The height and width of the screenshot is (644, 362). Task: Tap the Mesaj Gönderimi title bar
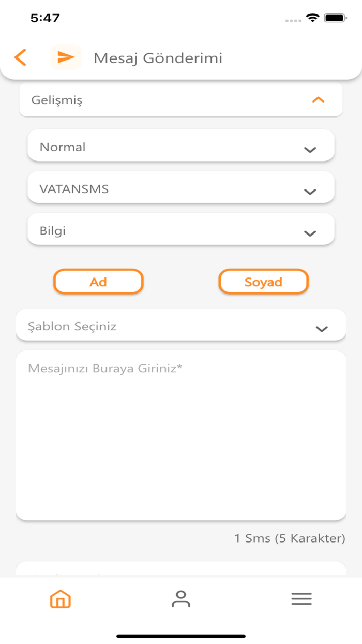158,57
